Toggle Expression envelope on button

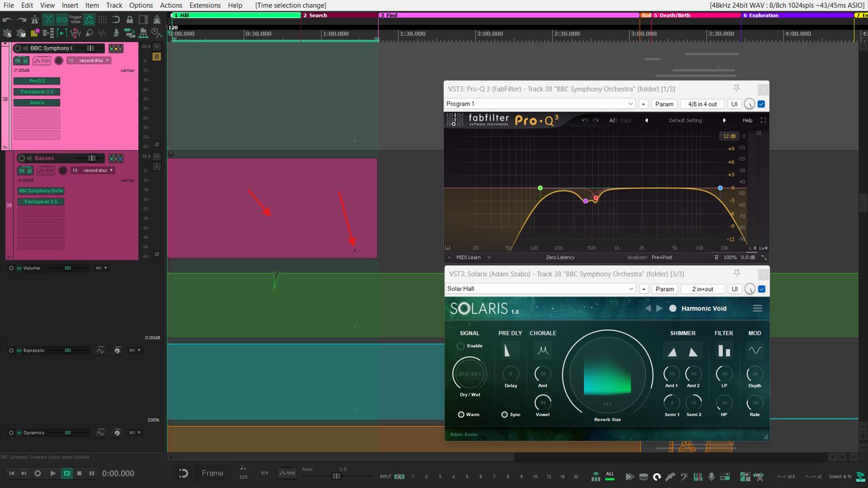[x=19, y=350]
